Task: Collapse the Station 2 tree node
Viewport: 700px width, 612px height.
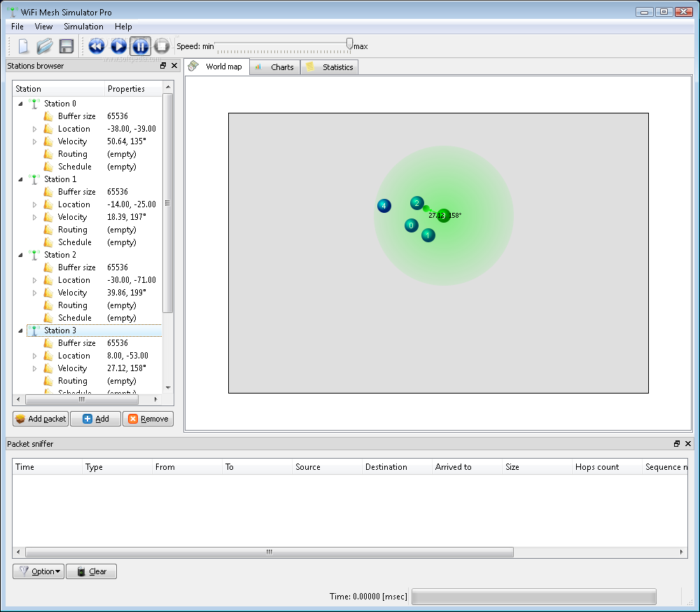Action: pyautogui.click(x=20, y=255)
